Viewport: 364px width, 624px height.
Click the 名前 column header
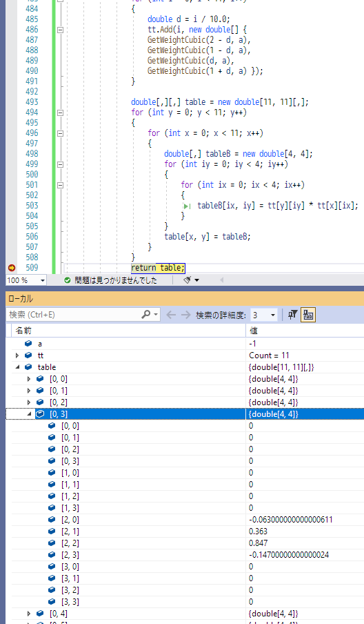(128, 331)
